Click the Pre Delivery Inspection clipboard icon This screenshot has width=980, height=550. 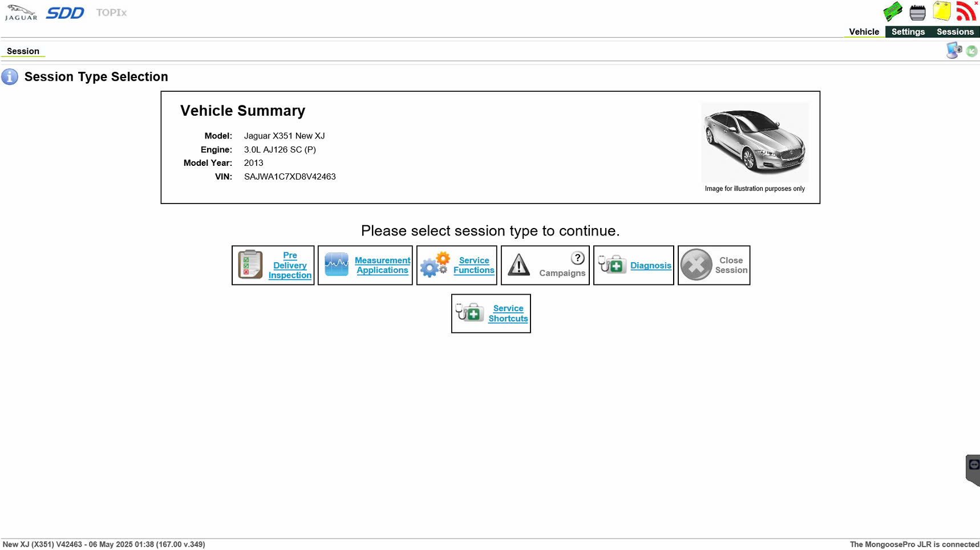coord(250,264)
